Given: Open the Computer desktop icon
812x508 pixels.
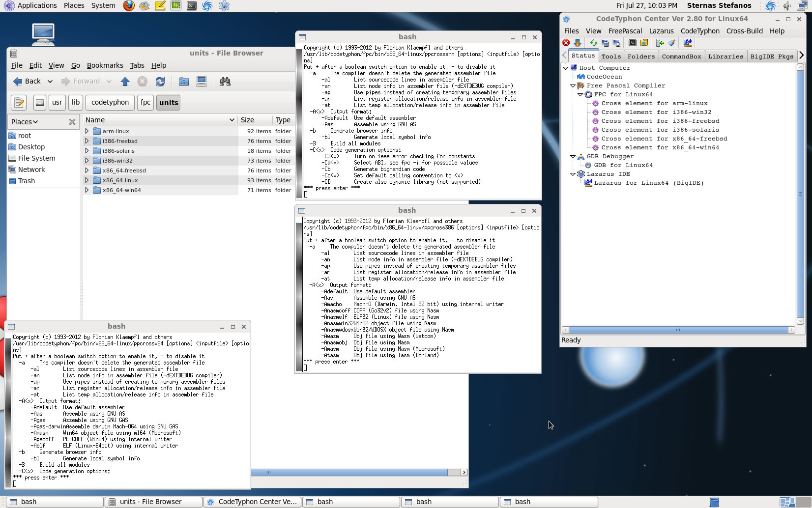Looking at the screenshot, I should pyautogui.click(x=43, y=34).
